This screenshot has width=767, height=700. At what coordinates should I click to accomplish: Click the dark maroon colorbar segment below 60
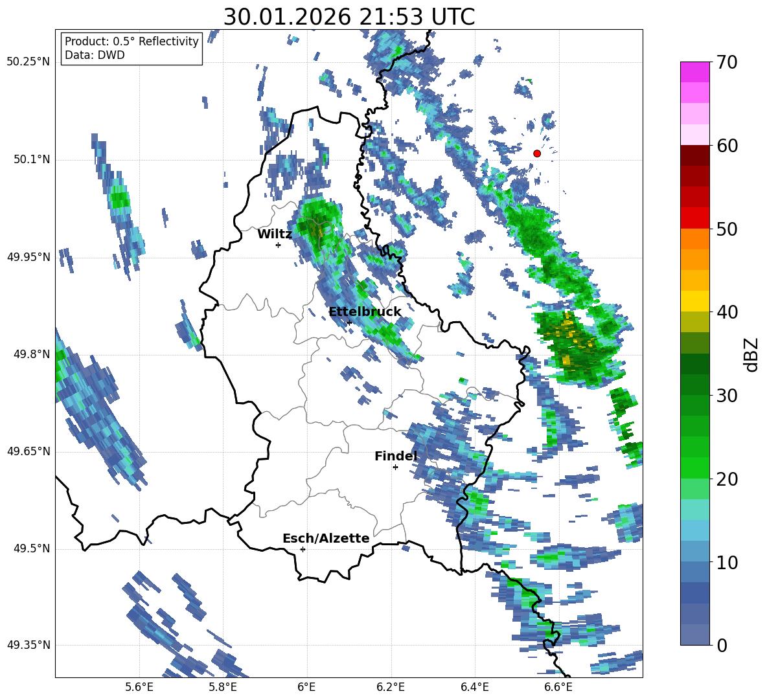pyautogui.click(x=694, y=155)
